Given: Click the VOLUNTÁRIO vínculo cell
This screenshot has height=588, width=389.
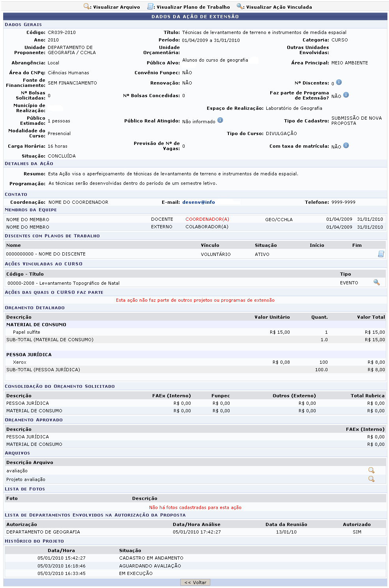Looking at the screenshot, I should [x=216, y=254].
